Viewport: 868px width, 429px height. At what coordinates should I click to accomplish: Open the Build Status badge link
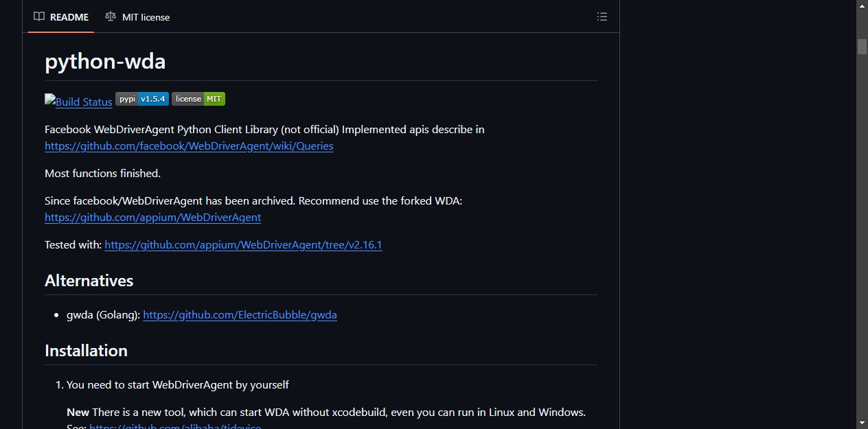[x=78, y=101]
